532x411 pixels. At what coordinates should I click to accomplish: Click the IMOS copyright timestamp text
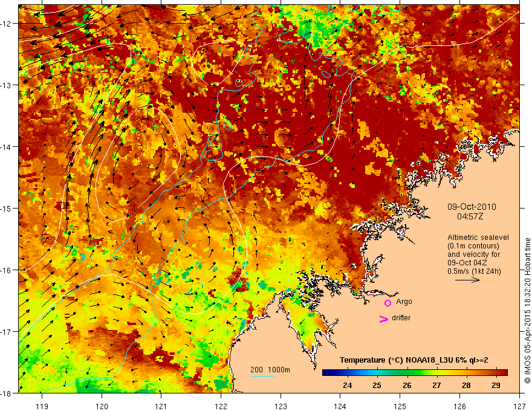[527, 311]
